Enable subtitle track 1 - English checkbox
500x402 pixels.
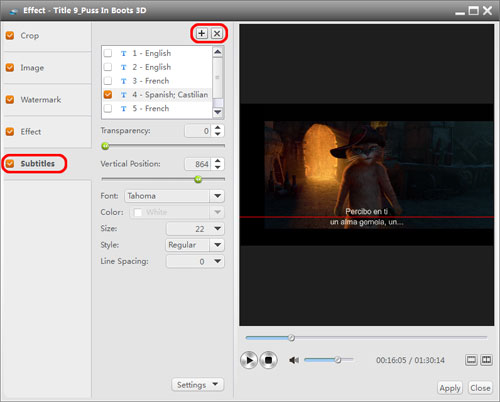108,53
